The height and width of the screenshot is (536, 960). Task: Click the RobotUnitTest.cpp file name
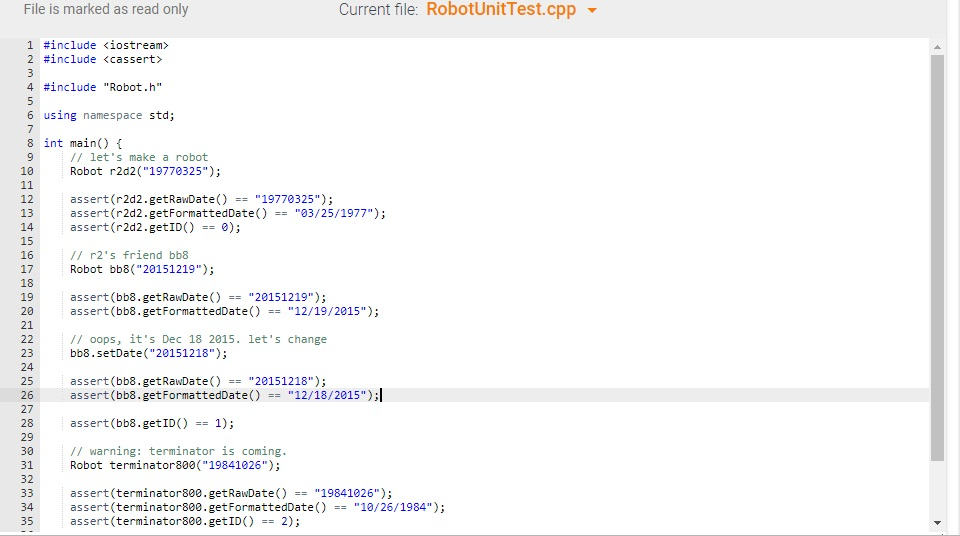tap(501, 10)
